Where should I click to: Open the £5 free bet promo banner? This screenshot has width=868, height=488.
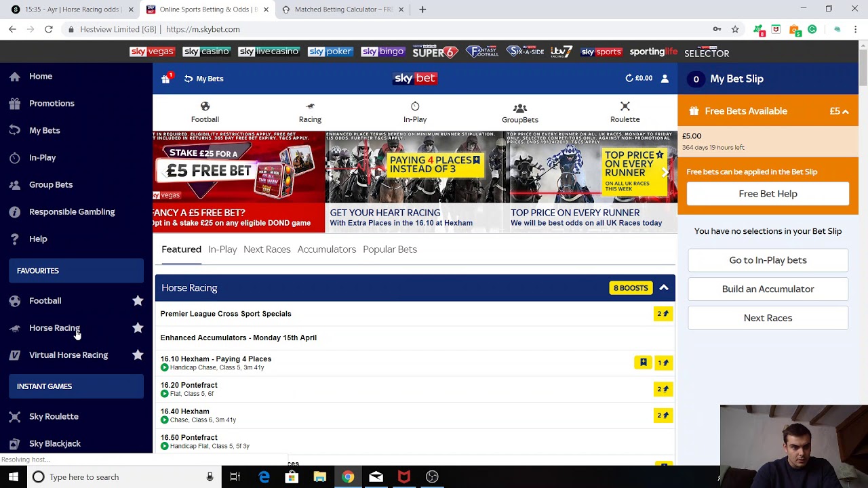coord(239,182)
